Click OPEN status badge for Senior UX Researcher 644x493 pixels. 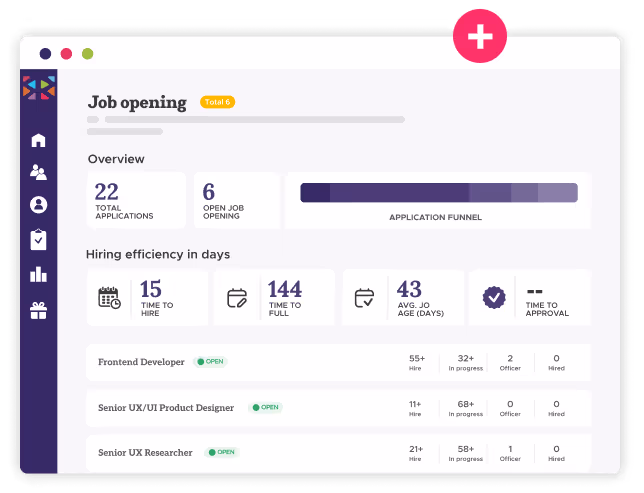[222, 452]
